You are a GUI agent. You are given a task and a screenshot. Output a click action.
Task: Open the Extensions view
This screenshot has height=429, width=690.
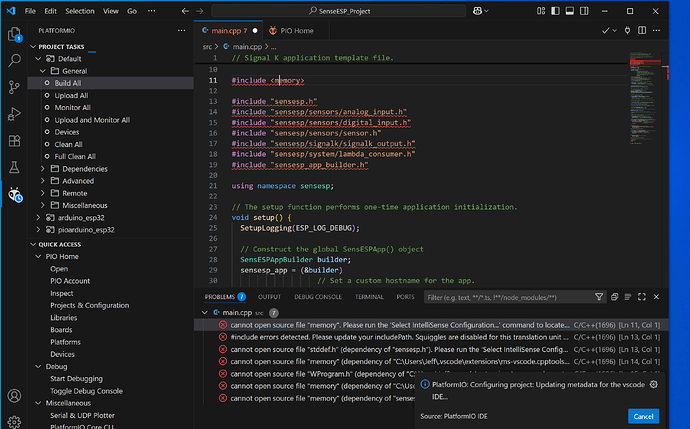tap(15, 141)
